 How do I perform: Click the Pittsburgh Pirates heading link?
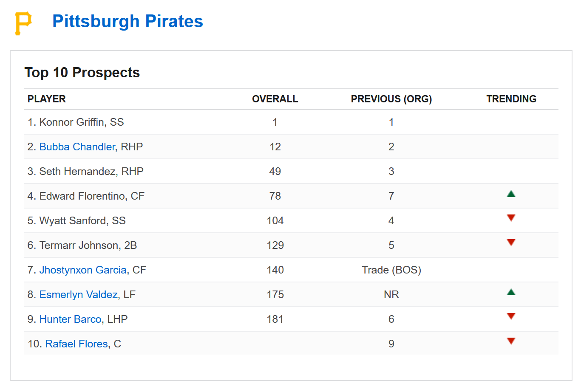point(128,21)
